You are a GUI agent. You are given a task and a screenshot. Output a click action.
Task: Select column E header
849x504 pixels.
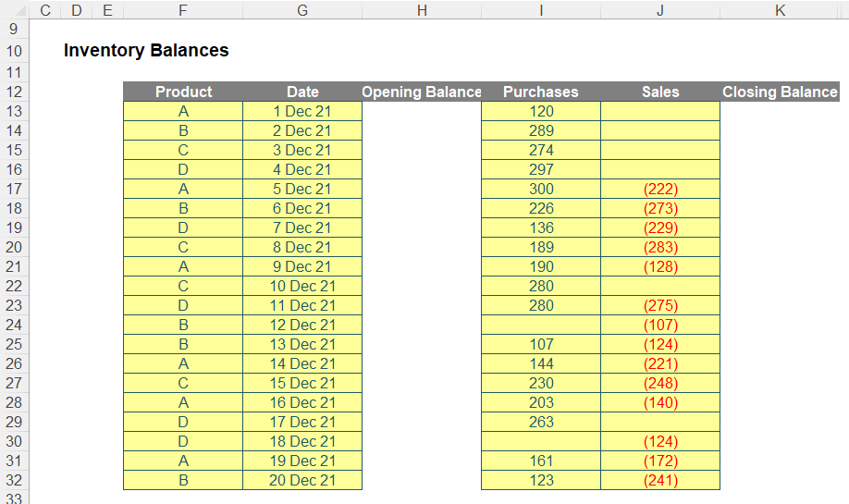(x=107, y=10)
